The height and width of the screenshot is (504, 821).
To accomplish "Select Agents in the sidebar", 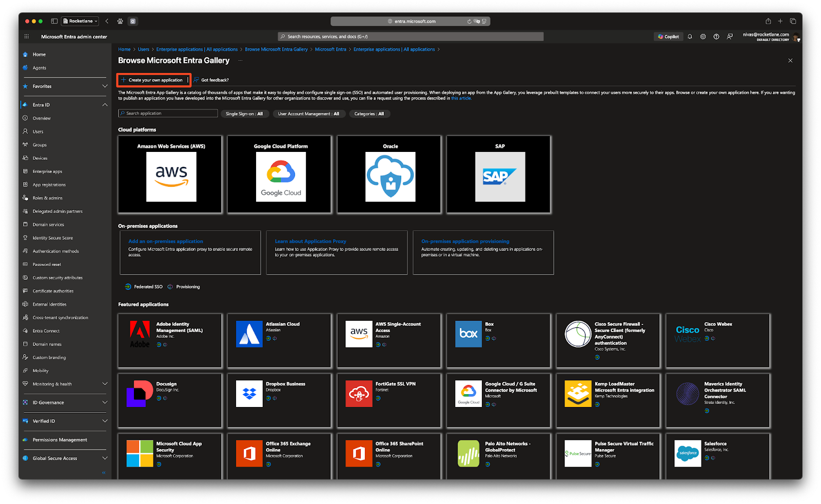I will (40, 68).
